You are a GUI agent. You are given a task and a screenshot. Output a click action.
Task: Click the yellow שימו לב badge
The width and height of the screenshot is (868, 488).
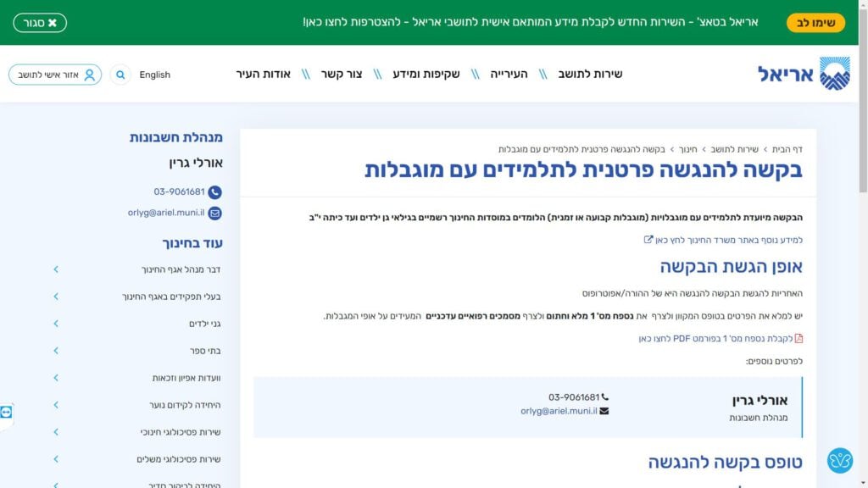(815, 23)
